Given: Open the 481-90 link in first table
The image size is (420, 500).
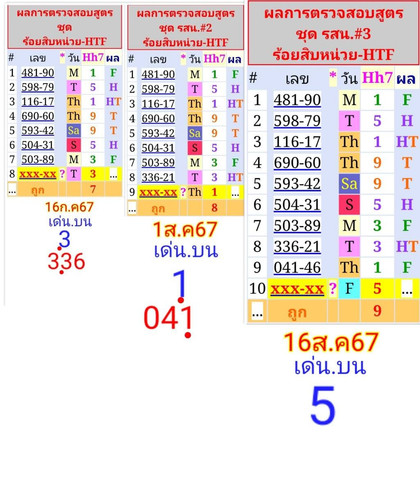Looking at the screenshot, I should point(38,73).
